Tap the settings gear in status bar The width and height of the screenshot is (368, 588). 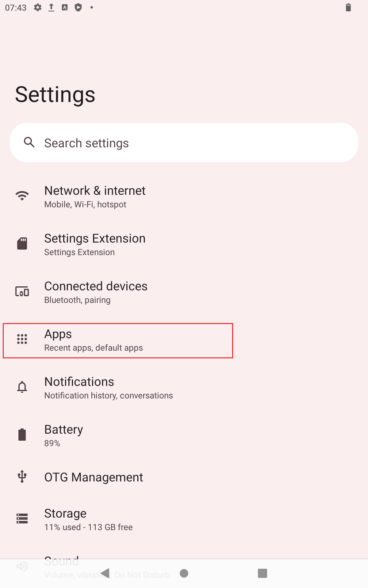(x=38, y=8)
